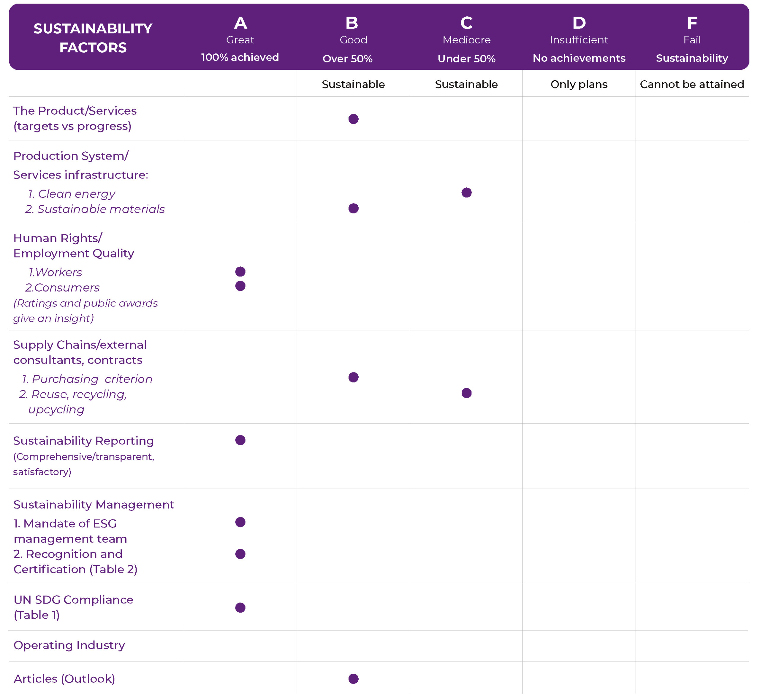Select the UN SDG Compliance dot
760x700 pixels.
pyautogui.click(x=240, y=608)
